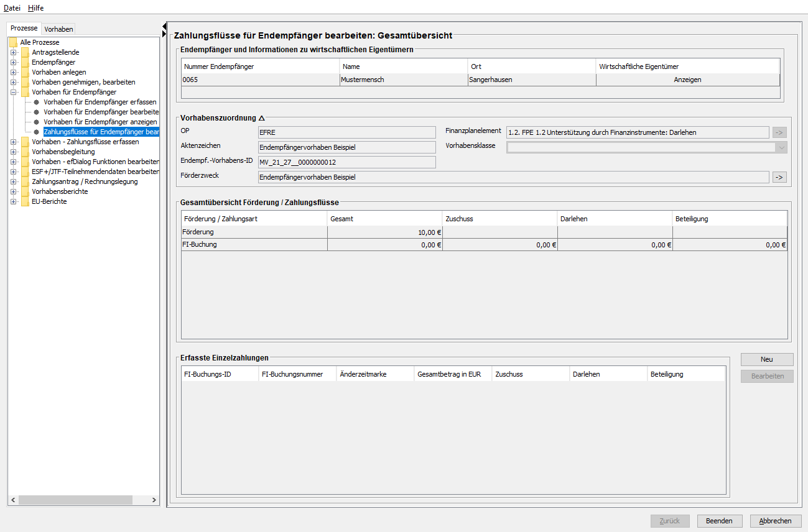Switch to the Prozesse tab
Image resolution: width=808 pixels, height=532 pixels.
click(x=24, y=29)
